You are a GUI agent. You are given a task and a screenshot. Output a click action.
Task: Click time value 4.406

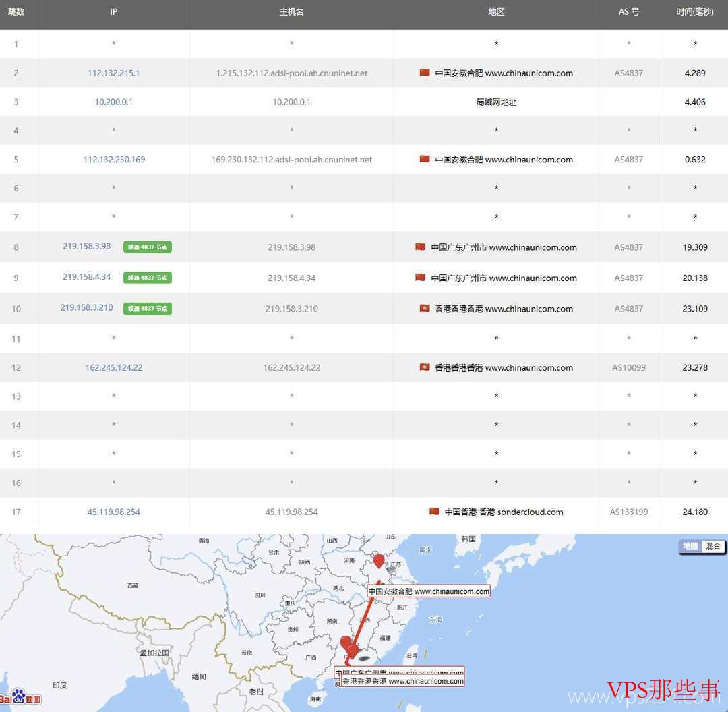pyautogui.click(x=694, y=102)
